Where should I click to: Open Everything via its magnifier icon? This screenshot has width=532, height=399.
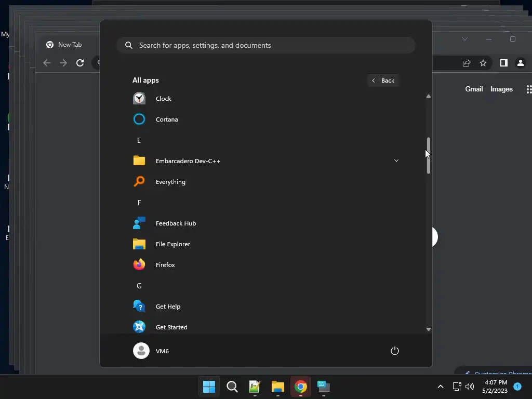pos(139,181)
